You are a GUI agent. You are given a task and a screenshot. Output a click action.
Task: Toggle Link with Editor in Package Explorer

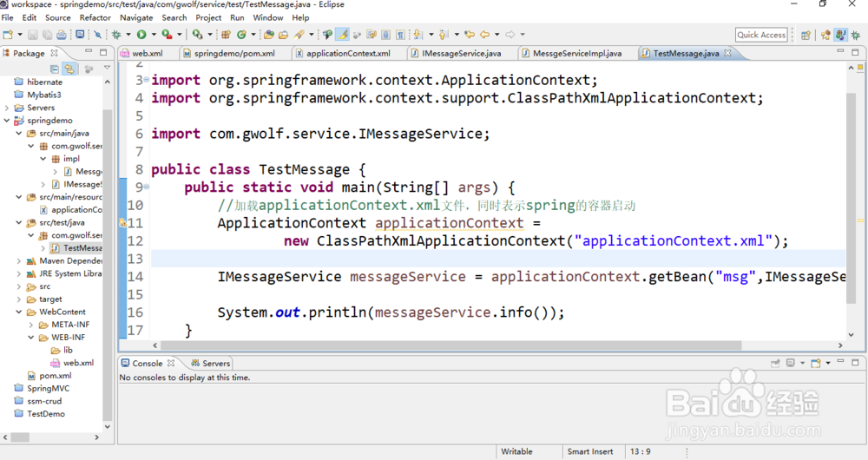(x=69, y=69)
